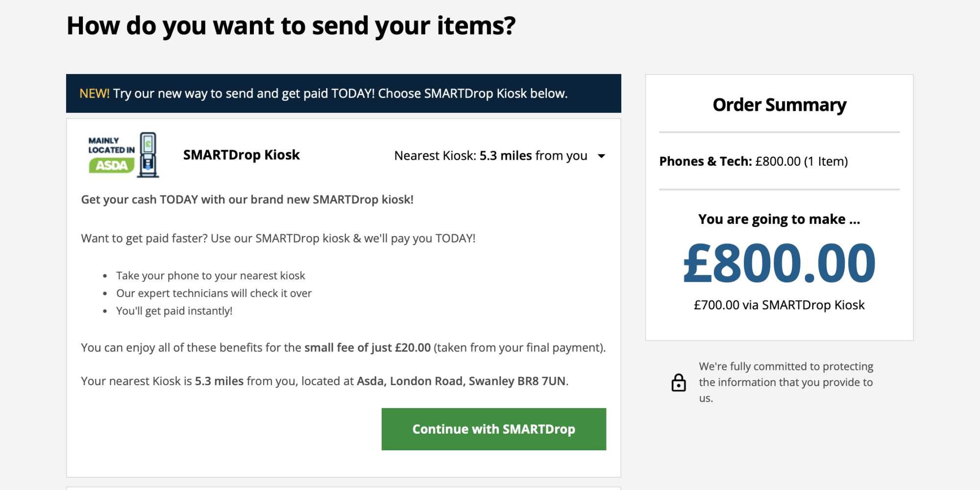
Task: Click the 'You'll get paid instantly!' bullet
Action: click(174, 311)
